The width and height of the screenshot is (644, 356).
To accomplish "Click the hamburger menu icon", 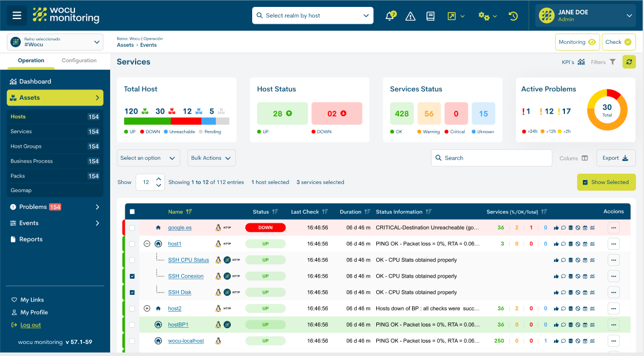I will coord(17,16).
